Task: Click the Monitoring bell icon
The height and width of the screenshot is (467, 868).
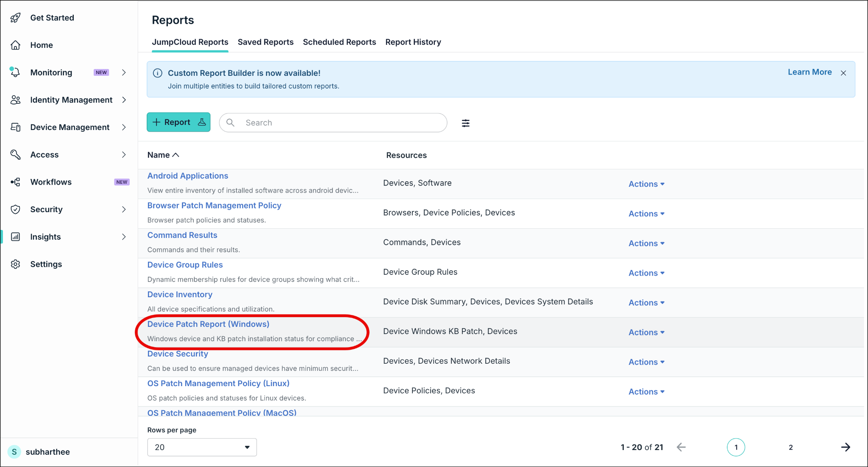Action: (15, 72)
